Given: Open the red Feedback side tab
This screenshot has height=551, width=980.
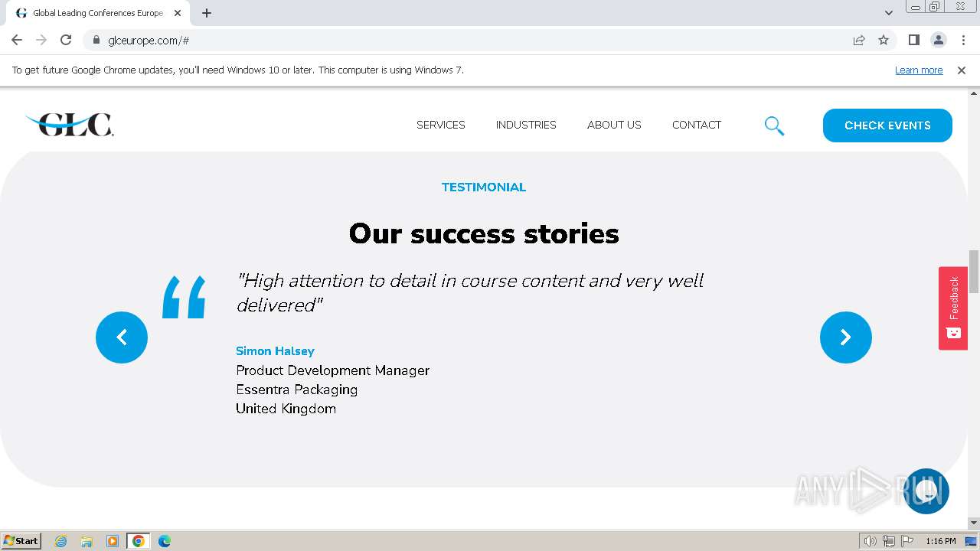Looking at the screenshot, I should point(953,308).
